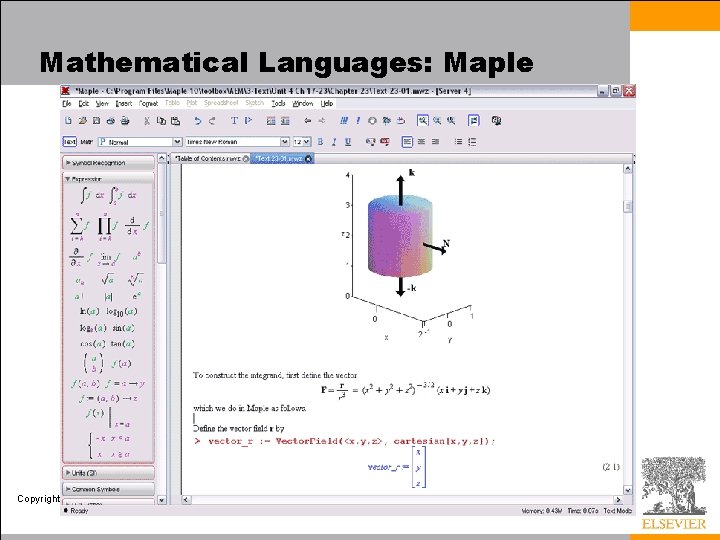Open the File menu
The height and width of the screenshot is (540, 720).
(x=67, y=104)
